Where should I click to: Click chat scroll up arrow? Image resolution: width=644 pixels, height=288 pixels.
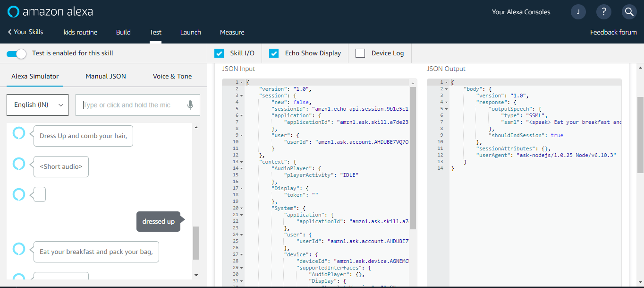pyautogui.click(x=196, y=128)
